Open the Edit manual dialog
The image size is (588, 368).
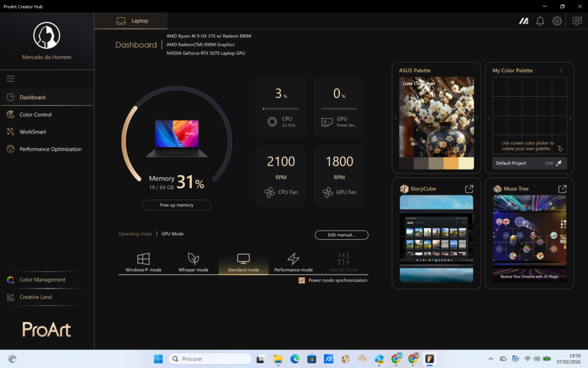[x=341, y=235]
